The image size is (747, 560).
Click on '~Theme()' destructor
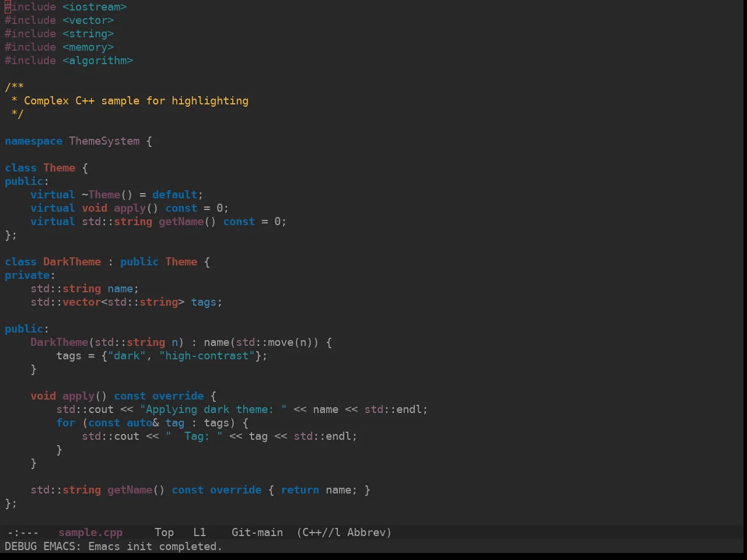tap(107, 195)
